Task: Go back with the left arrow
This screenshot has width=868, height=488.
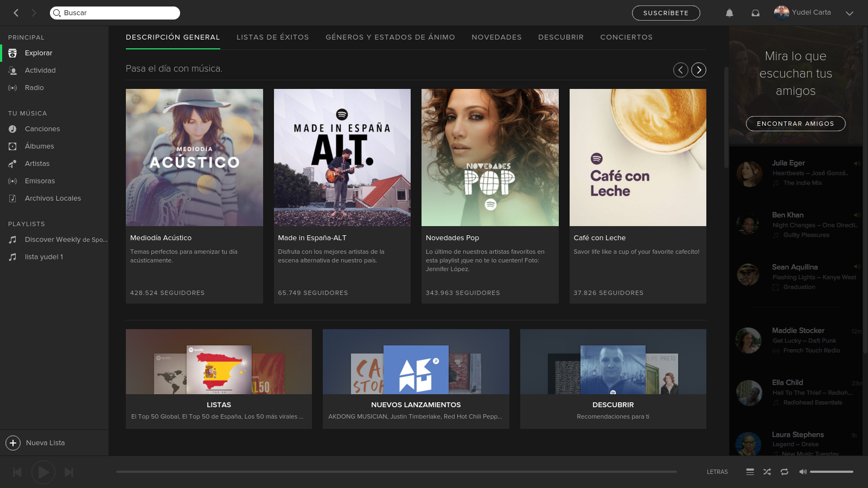Action: 16,12
